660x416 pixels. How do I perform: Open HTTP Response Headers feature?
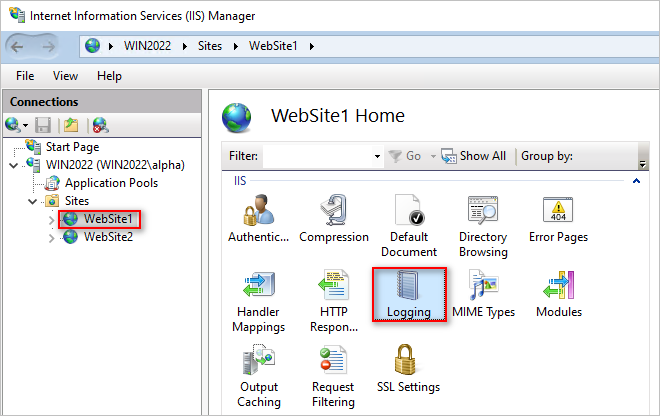(334, 301)
